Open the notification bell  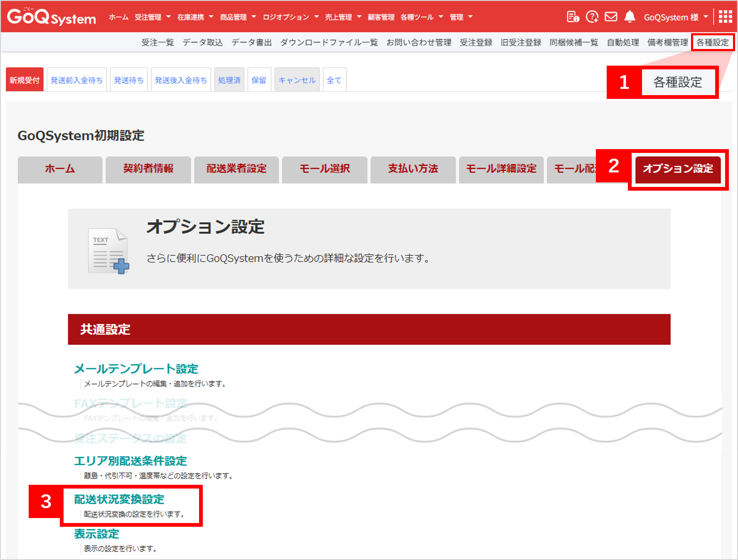[630, 17]
